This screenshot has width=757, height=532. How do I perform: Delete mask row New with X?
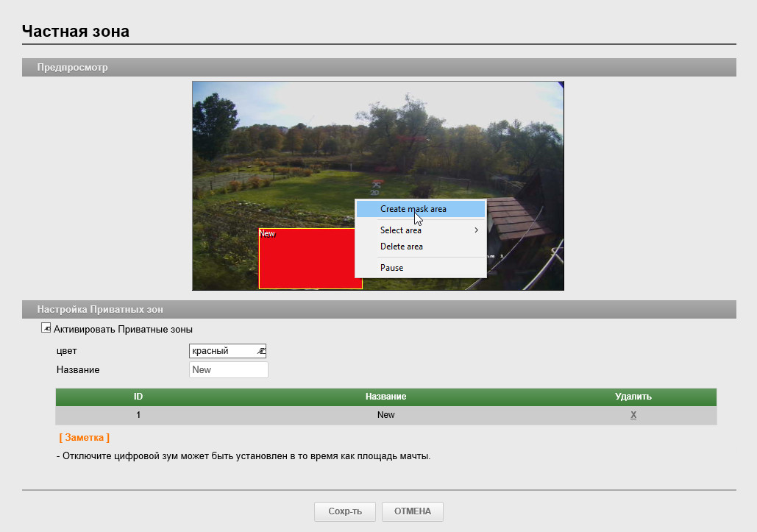[x=633, y=415]
